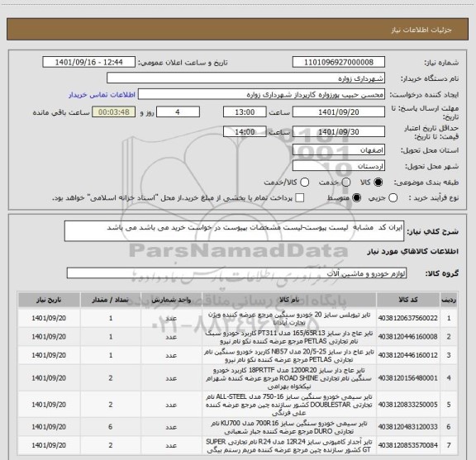Image resolution: width=476 pixels, height=460 pixels.
Task: Click the goods group field لوازم خودرو و ماشین آلات
Action: (x=236, y=273)
